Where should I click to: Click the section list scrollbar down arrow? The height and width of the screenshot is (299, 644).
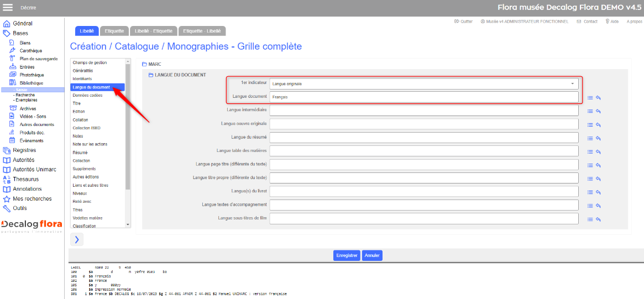click(127, 224)
